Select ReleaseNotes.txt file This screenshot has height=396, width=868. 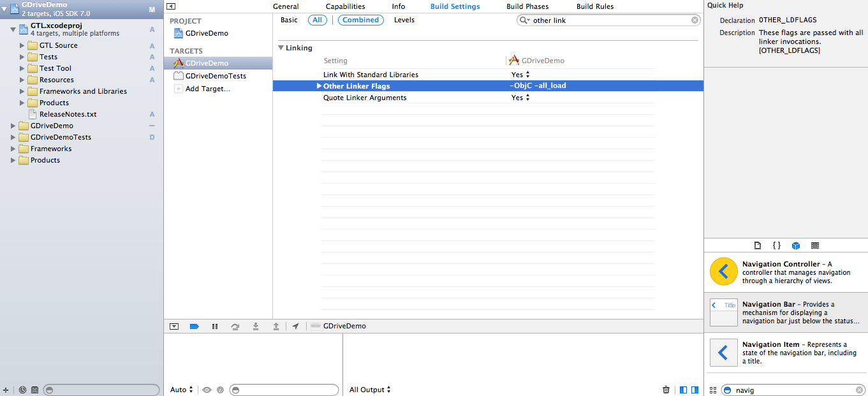click(x=68, y=114)
